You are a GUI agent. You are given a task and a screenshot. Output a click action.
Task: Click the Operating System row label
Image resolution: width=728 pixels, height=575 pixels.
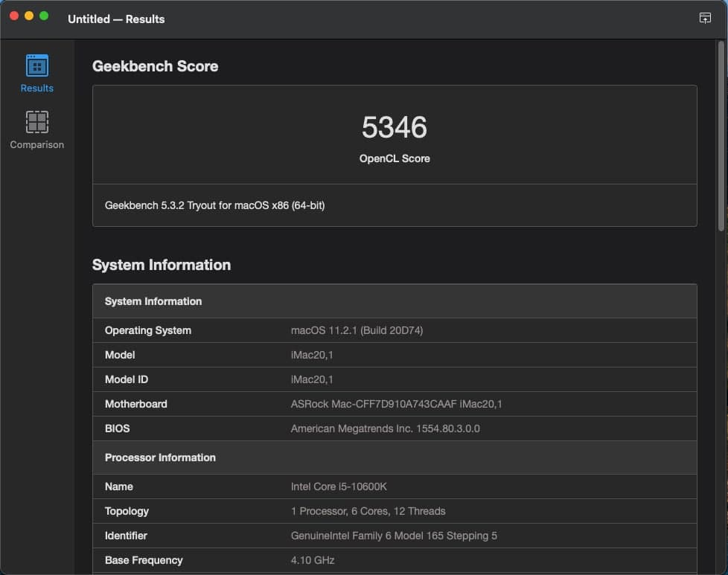coord(147,330)
